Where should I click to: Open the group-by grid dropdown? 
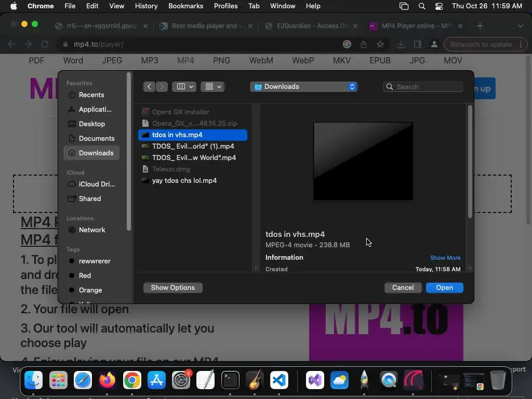click(x=212, y=87)
